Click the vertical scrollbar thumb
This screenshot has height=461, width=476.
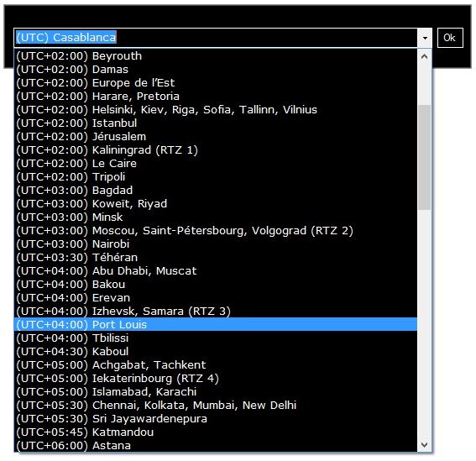(x=425, y=157)
